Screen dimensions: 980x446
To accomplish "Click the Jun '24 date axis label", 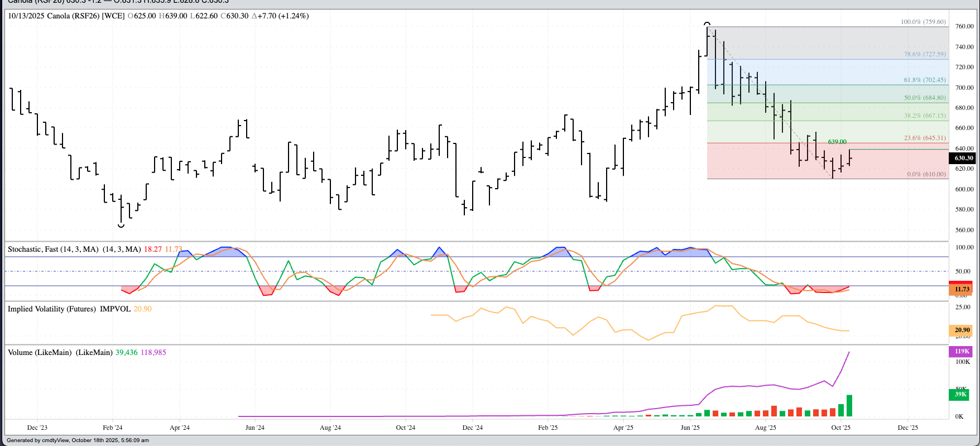I will 254,428.
